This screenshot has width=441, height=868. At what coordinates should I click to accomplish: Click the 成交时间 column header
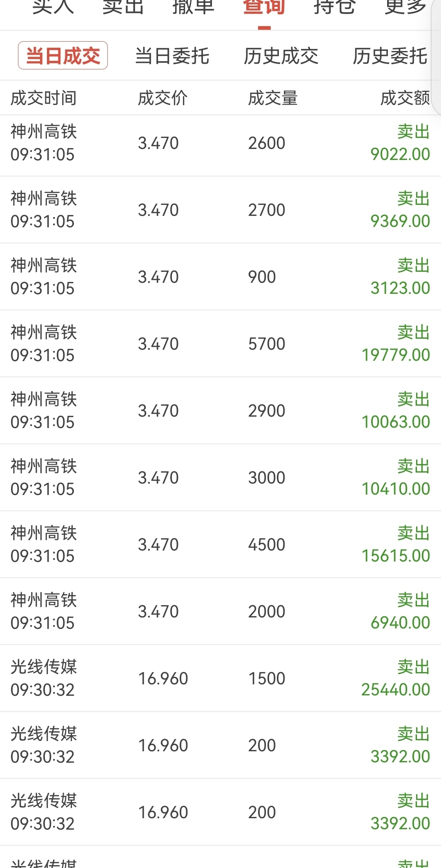44,98
